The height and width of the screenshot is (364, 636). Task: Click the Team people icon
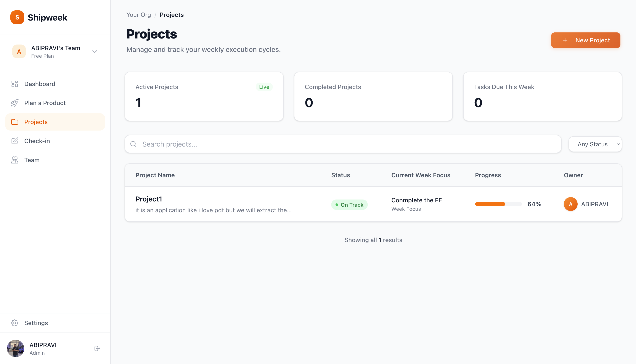tap(15, 160)
